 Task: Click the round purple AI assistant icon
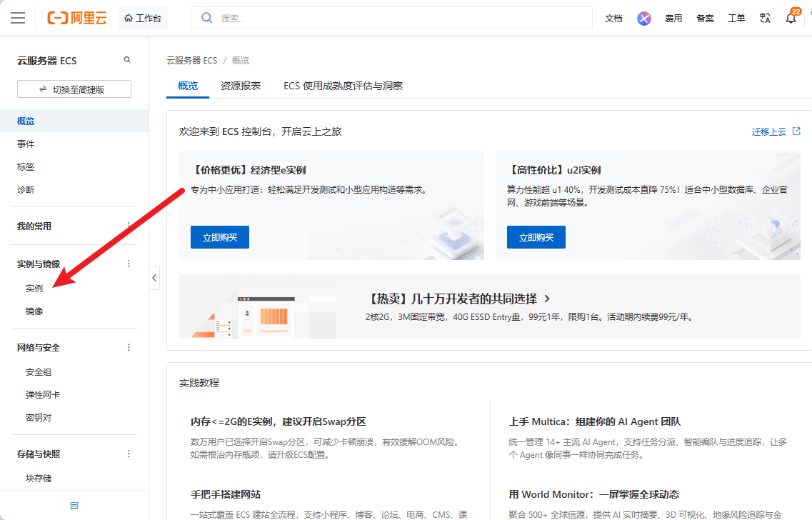pyautogui.click(x=643, y=19)
